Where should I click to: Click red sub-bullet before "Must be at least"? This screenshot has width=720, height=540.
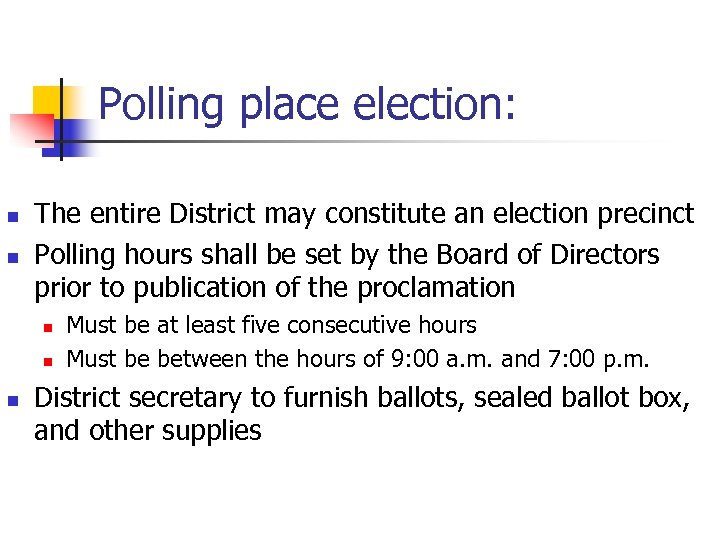pyautogui.click(x=46, y=327)
